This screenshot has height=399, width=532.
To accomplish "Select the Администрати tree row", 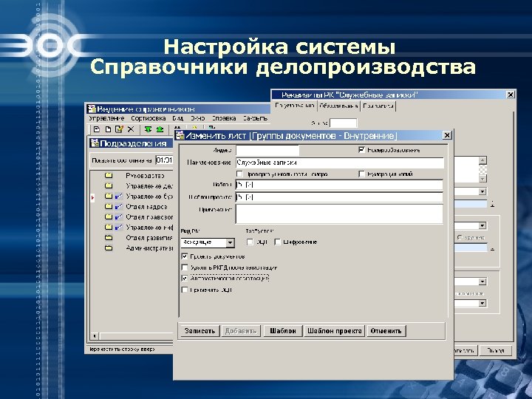I will [149, 248].
